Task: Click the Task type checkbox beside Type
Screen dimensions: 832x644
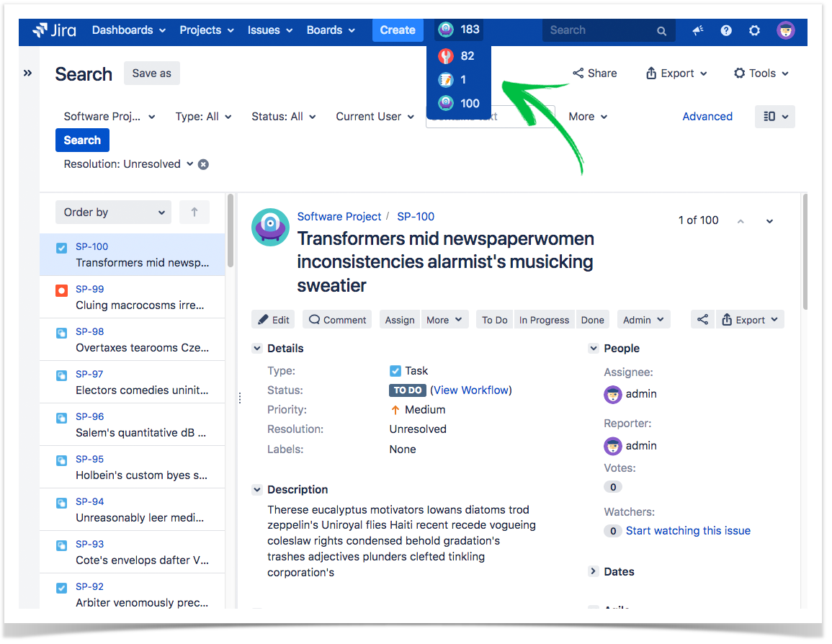Action: point(395,370)
